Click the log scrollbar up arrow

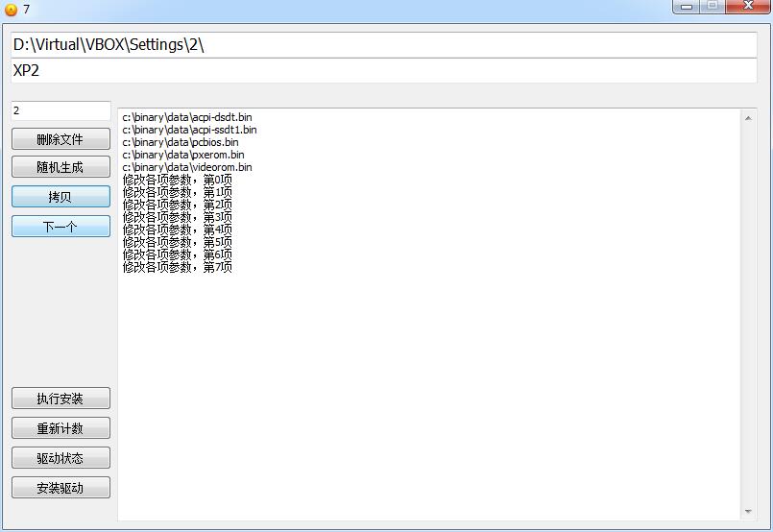pos(748,118)
